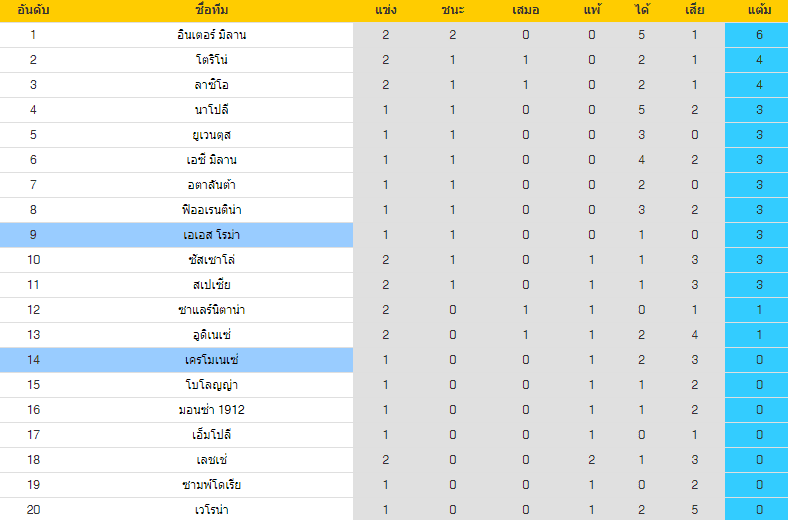Select highlighted team เครโมเนเซ่

tap(212, 360)
